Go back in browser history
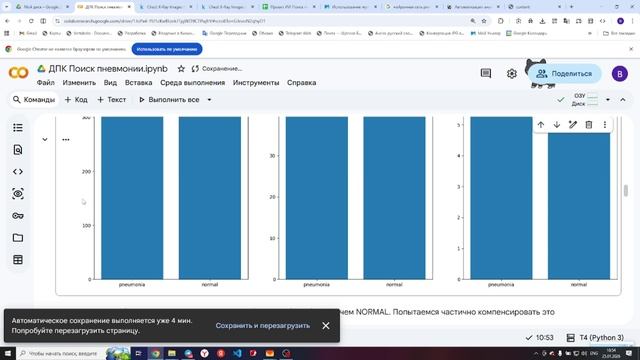640x360 pixels. pyautogui.click(x=7, y=21)
